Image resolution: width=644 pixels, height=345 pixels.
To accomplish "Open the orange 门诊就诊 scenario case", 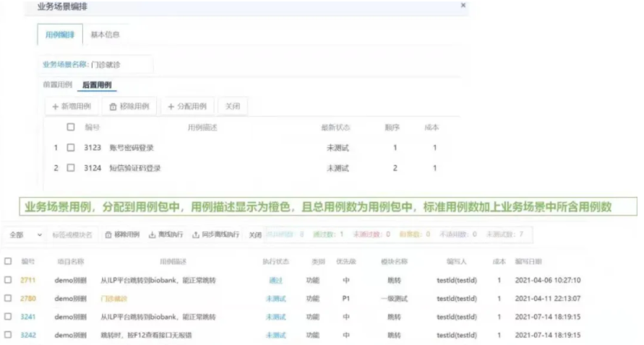I will point(114,298).
